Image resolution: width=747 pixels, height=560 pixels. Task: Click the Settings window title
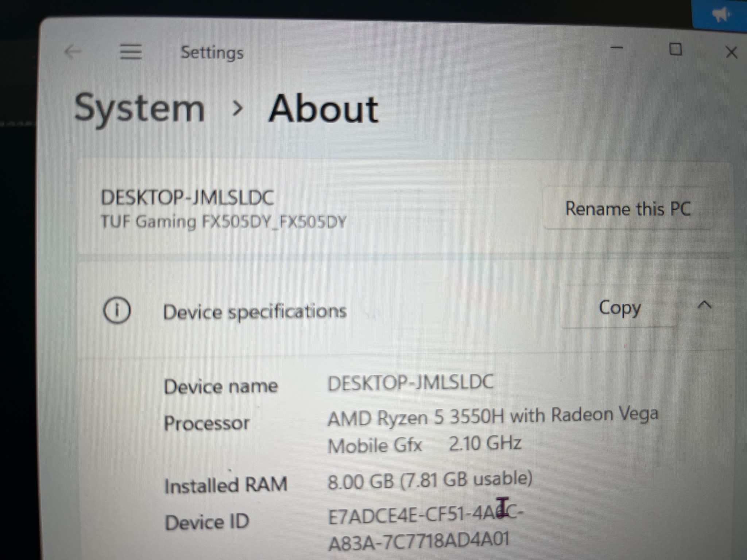point(212,52)
